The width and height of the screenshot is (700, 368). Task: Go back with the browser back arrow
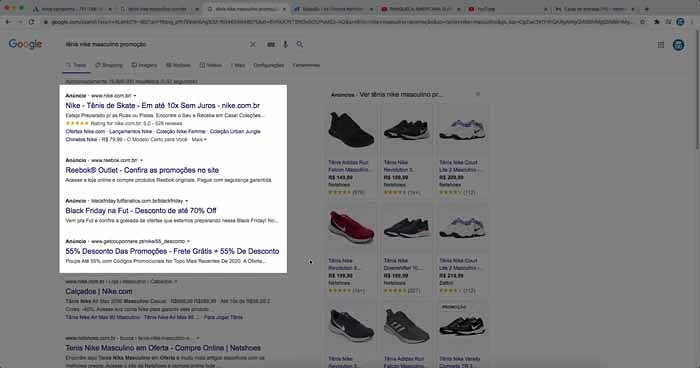pos(8,21)
